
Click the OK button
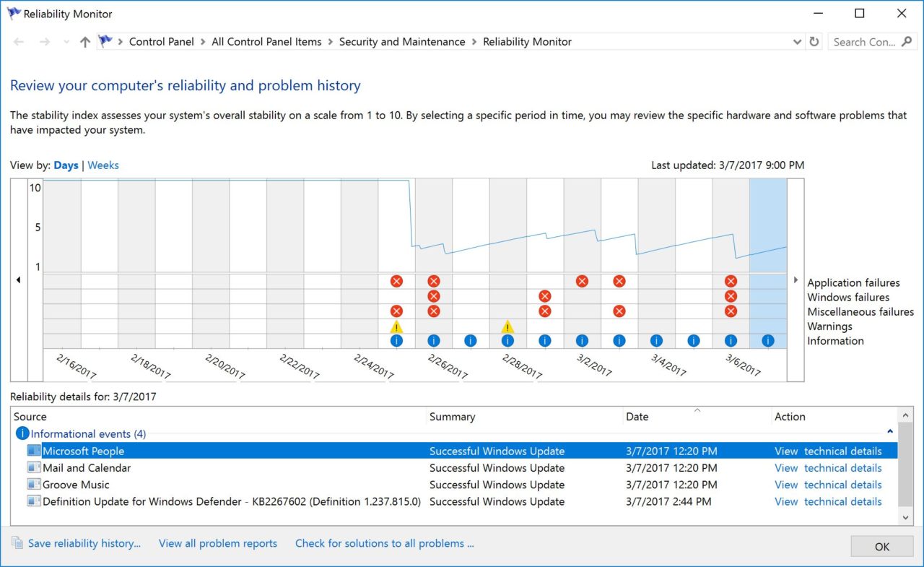point(882,547)
